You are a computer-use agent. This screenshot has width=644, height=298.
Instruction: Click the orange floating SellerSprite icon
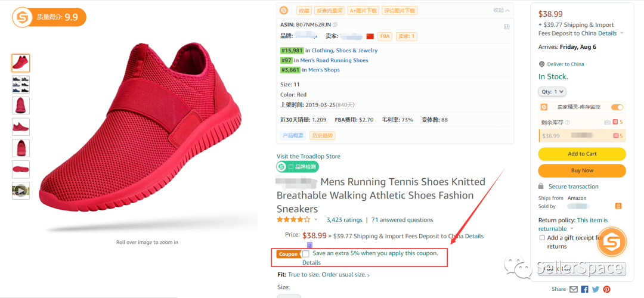click(611, 241)
